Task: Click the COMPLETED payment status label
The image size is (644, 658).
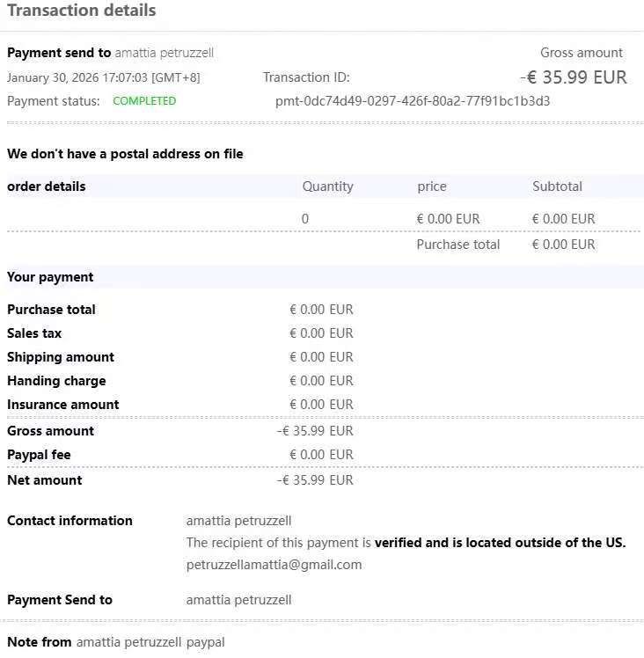Action: point(144,101)
